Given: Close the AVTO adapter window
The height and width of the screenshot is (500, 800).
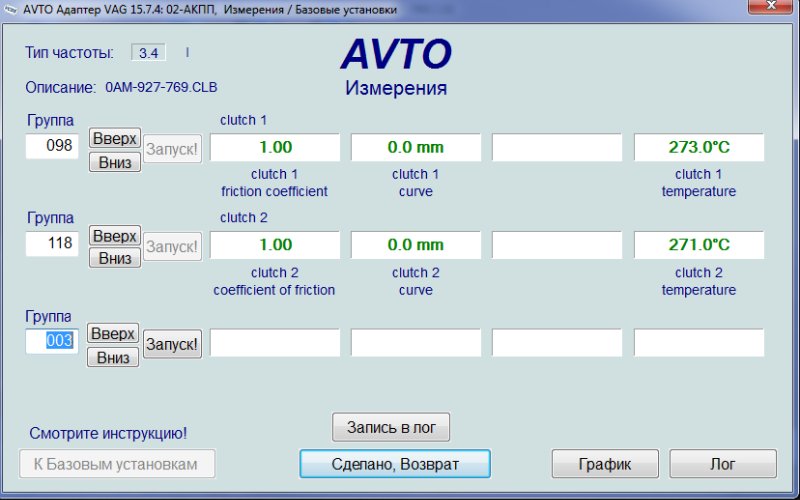Looking at the screenshot, I should coord(771,6).
